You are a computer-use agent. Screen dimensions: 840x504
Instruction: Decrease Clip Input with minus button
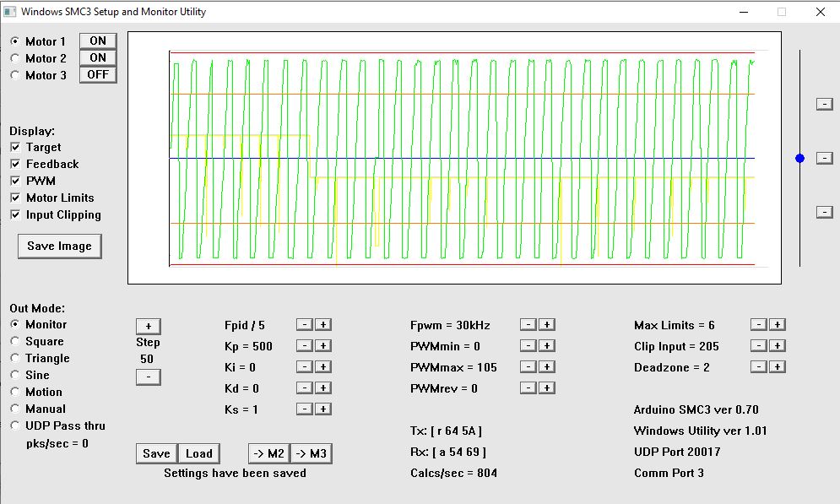(759, 346)
